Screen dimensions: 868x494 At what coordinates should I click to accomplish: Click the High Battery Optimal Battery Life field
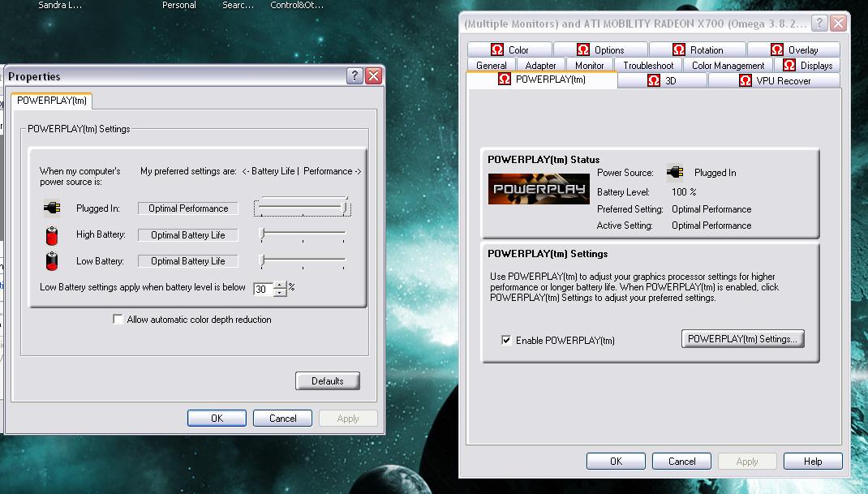pyautogui.click(x=188, y=234)
